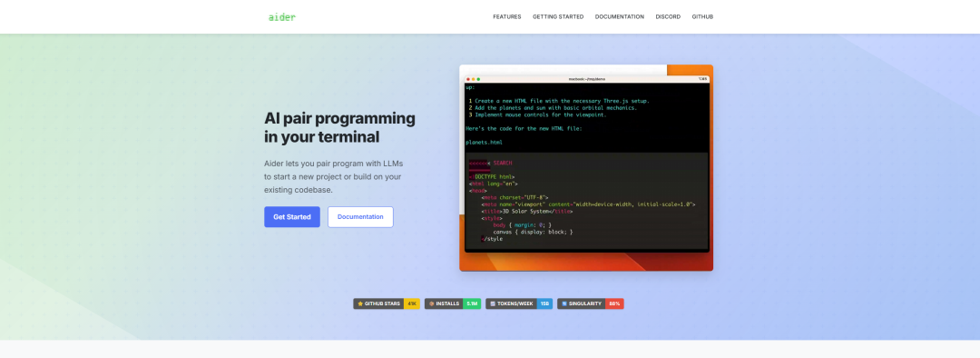Viewport: 980px width, 358px height.
Task: Open DOCUMENTATION in the top navigation
Action: click(x=620, y=17)
